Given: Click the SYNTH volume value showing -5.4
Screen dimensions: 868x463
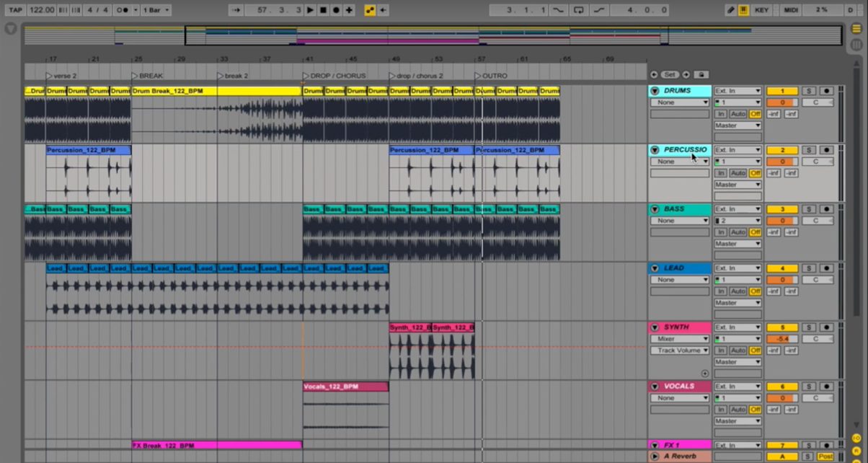Looking at the screenshot, I should click(x=784, y=338).
